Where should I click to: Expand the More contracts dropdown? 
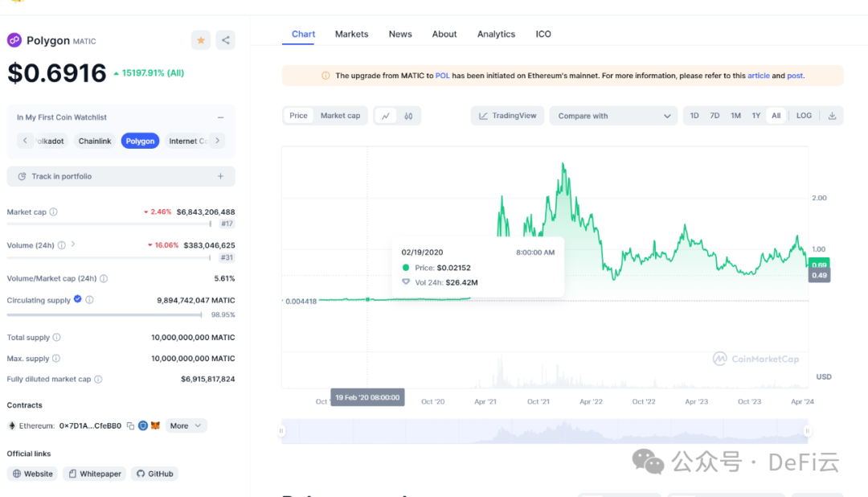(x=186, y=426)
